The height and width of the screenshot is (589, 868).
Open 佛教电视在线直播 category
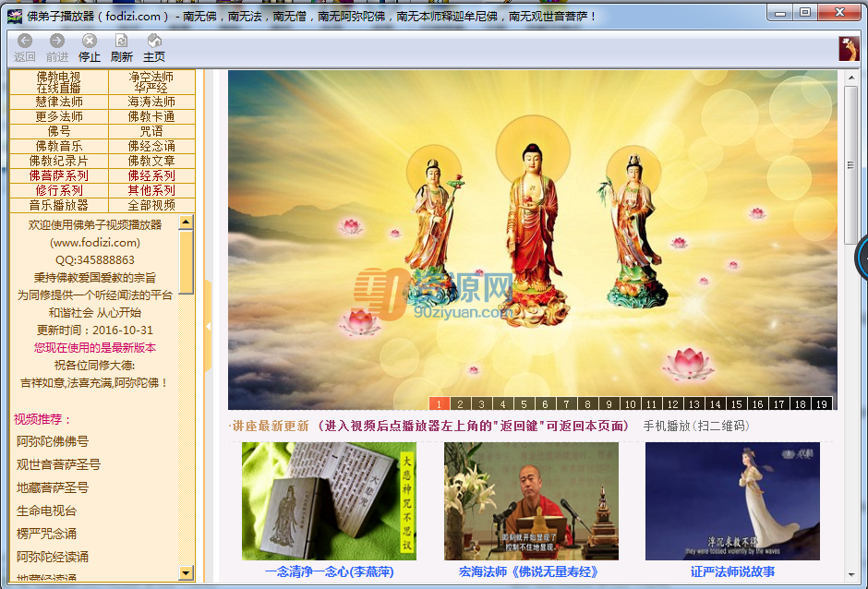[59, 82]
